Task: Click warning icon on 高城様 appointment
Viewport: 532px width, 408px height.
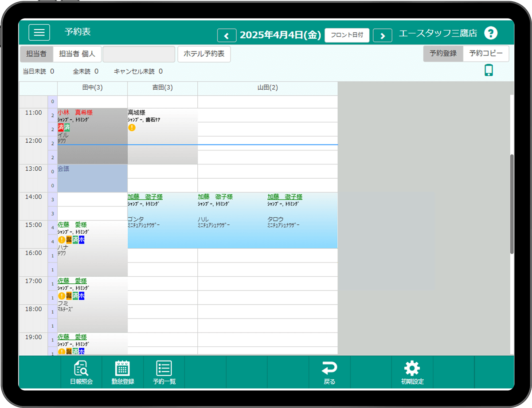Action: pos(132,128)
